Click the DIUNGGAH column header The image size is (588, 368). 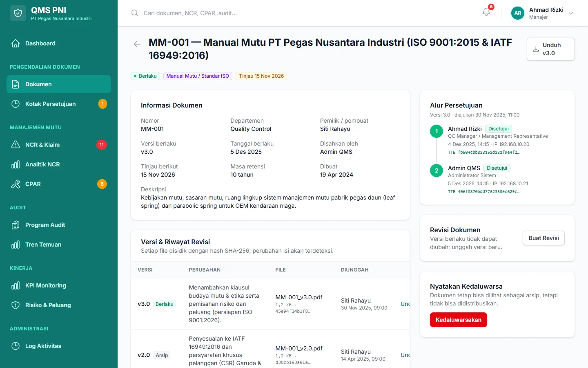coord(354,270)
